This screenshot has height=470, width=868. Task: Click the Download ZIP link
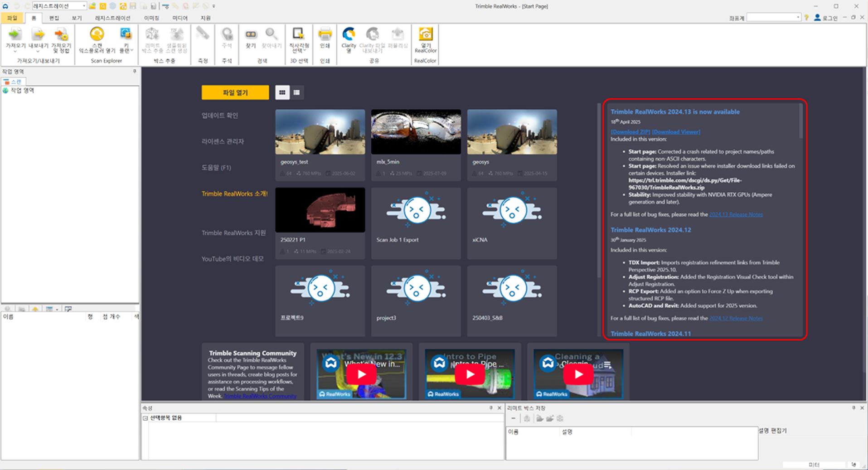tap(630, 132)
